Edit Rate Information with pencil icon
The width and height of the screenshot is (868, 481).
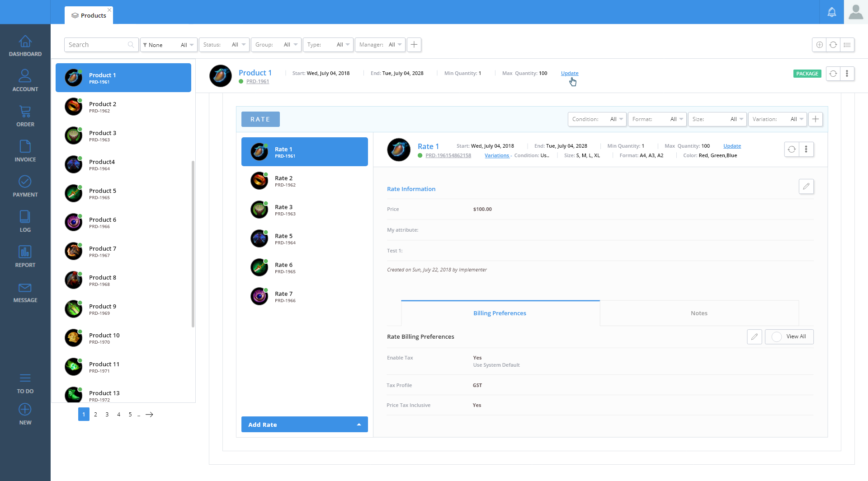point(806,187)
